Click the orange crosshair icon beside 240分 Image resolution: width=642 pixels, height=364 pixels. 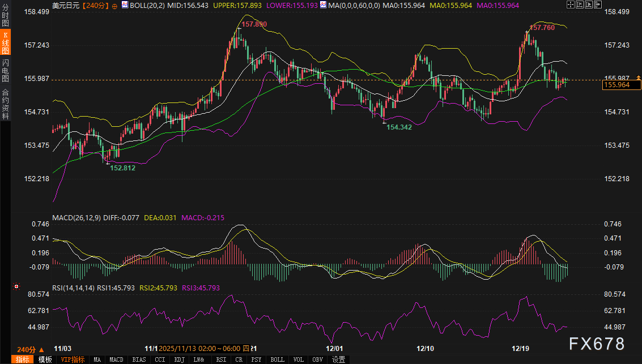tap(116, 5)
